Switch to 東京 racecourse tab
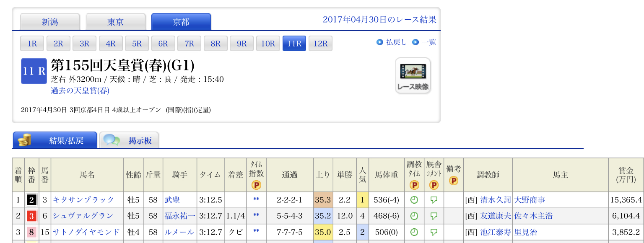The image size is (644, 243). [x=116, y=22]
